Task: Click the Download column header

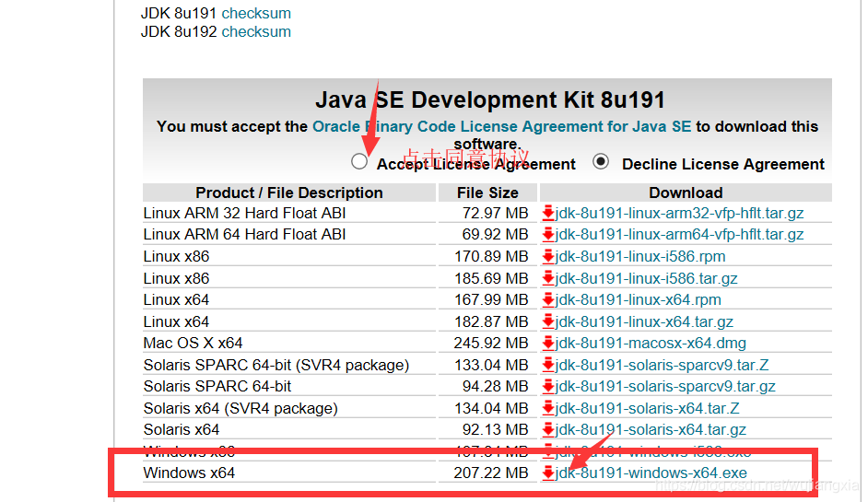Action: tap(686, 193)
